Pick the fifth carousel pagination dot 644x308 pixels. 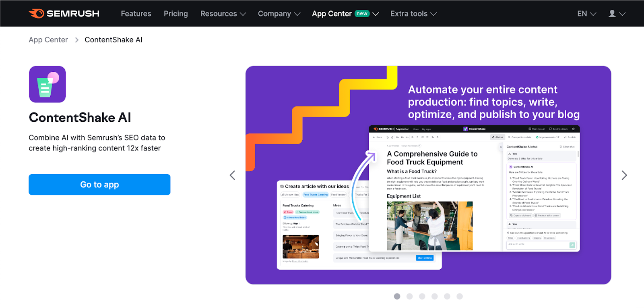[447, 296]
